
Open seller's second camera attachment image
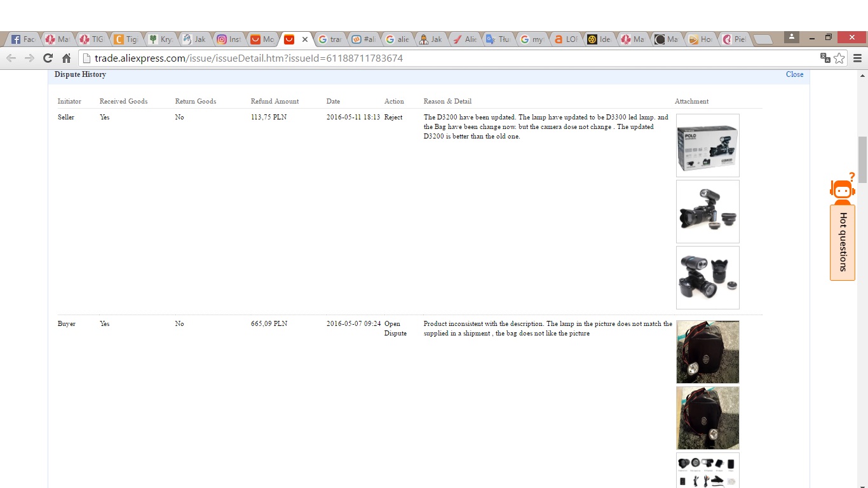click(708, 212)
